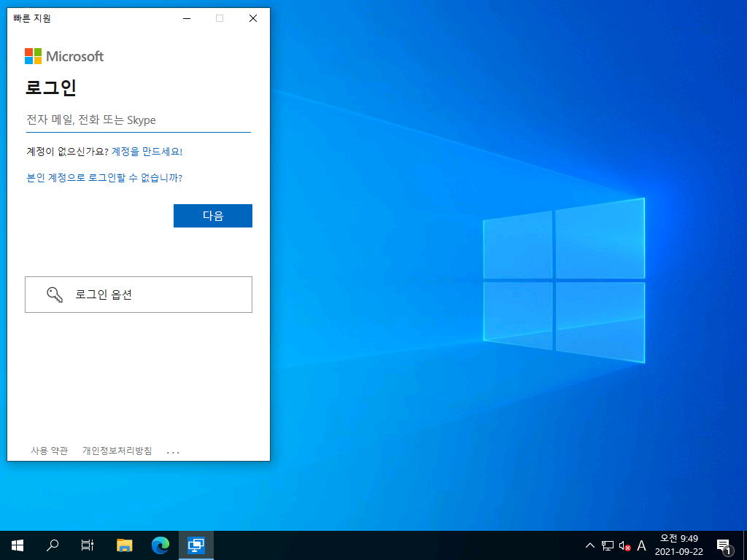Open the Windows Start menu
The height and width of the screenshot is (560, 747).
coord(18,545)
